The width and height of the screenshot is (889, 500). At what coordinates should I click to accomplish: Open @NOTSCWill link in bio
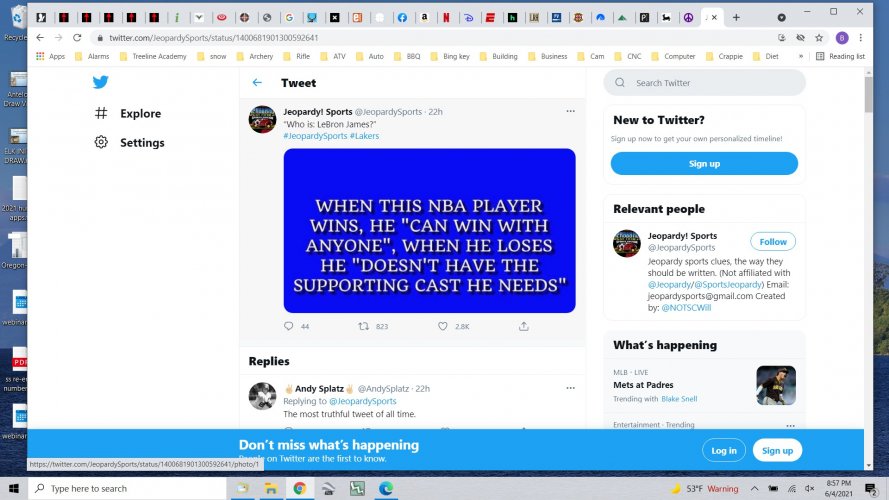pyautogui.click(x=686, y=308)
